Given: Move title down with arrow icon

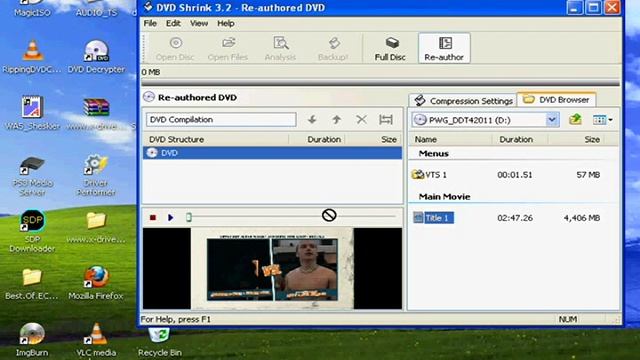Looking at the screenshot, I should pyautogui.click(x=312, y=120).
